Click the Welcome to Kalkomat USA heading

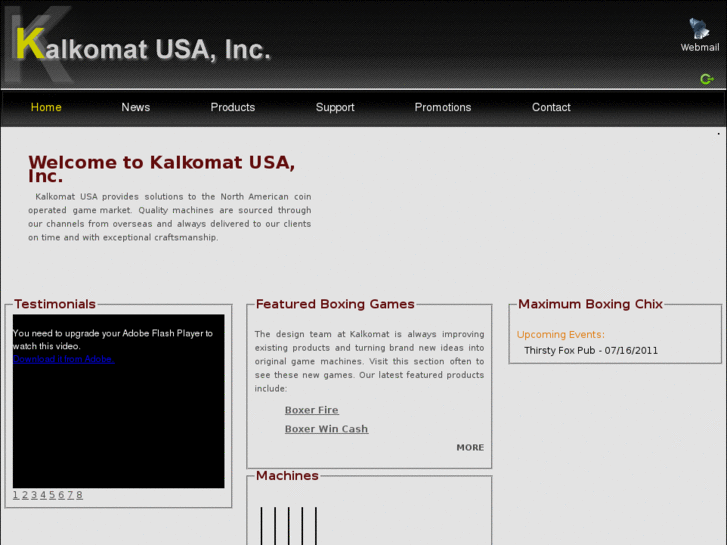click(x=161, y=169)
